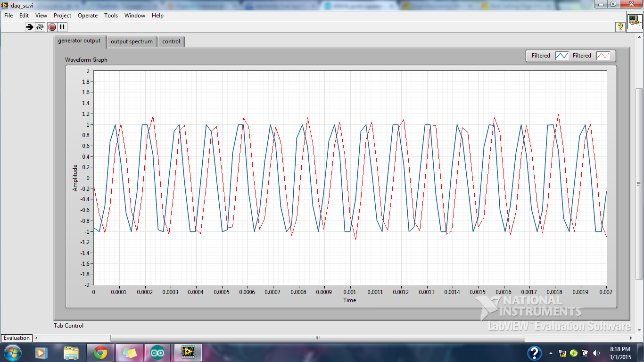
Task: Select the Run Continuously toolbar icon
Action: (40, 27)
